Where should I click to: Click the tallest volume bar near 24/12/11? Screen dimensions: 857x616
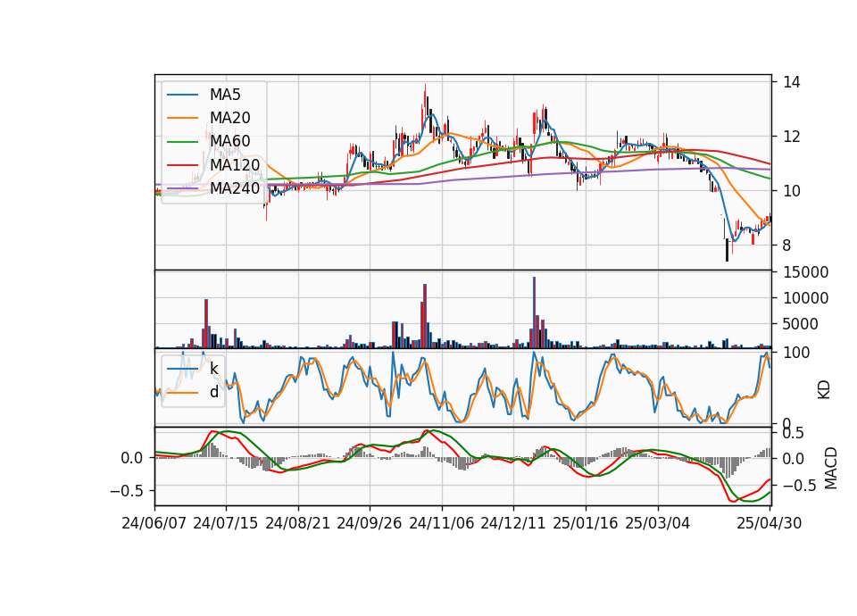click(534, 312)
